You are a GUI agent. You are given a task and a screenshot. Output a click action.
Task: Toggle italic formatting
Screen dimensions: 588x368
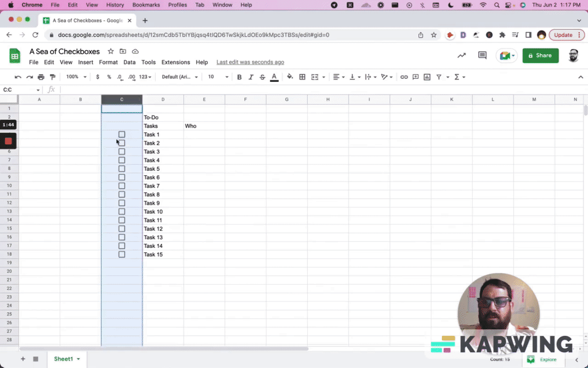pos(251,77)
